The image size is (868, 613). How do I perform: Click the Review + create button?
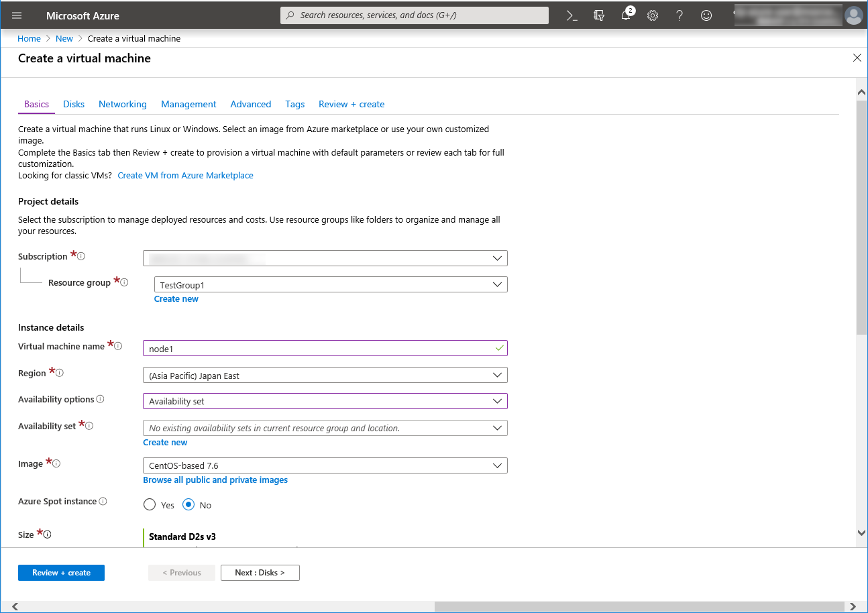(61, 573)
